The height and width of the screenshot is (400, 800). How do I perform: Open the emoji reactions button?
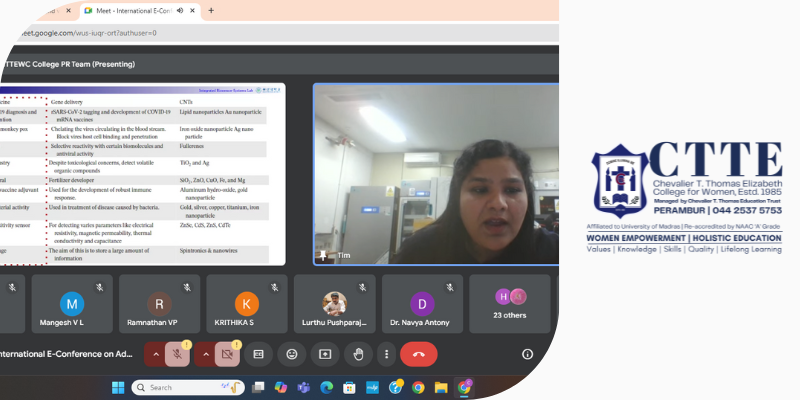click(292, 354)
